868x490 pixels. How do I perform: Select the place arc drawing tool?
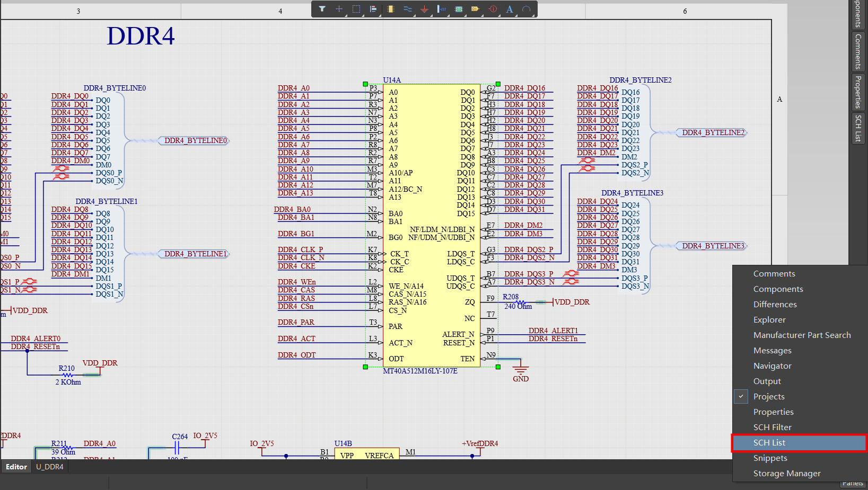point(526,9)
